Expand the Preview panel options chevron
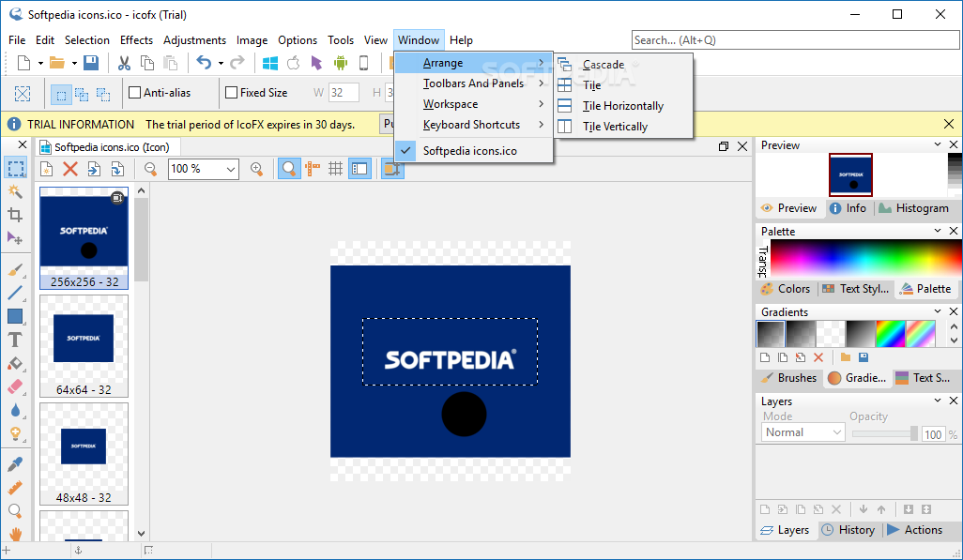This screenshot has height=560, width=963. (x=938, y=144)
